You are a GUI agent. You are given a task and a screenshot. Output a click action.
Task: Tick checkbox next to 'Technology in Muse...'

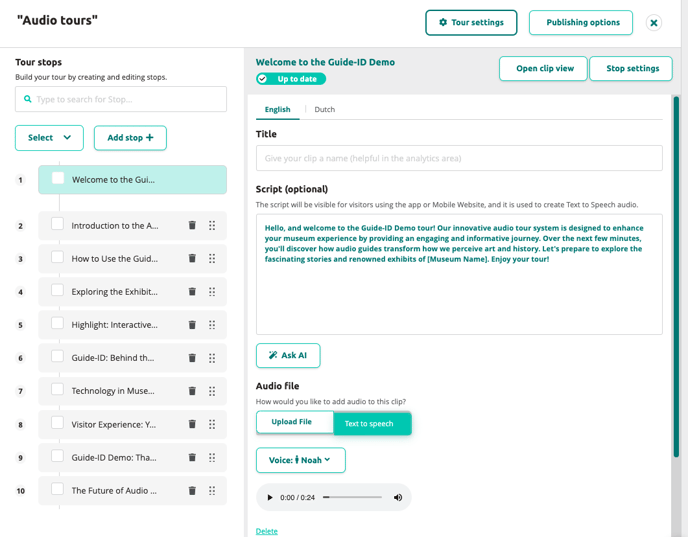click(x=57, y=390)
